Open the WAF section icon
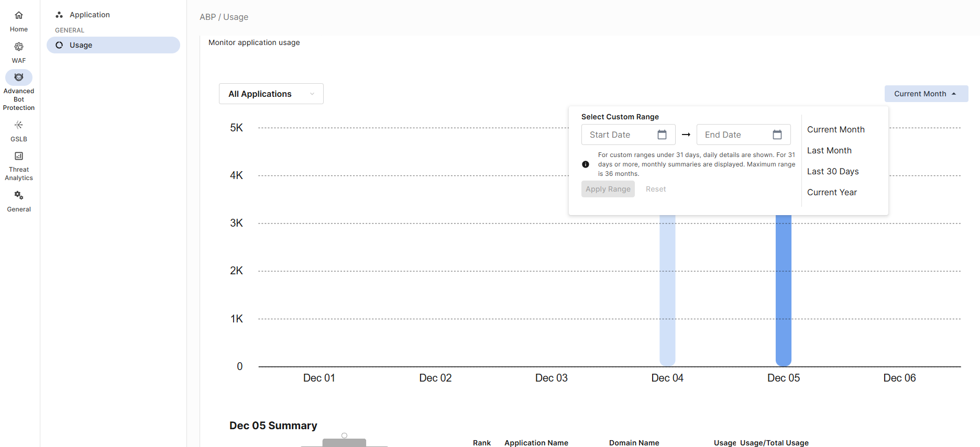Image resolution: width=980 pixels, height=447 pixels. pyautogui.click(x=19, y=47)
